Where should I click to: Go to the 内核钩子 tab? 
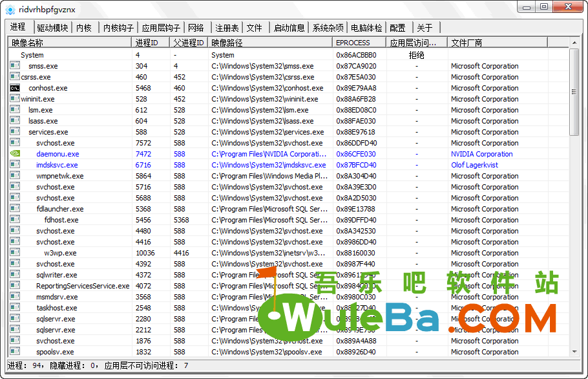pyautogui.click(x=118, y=28)
